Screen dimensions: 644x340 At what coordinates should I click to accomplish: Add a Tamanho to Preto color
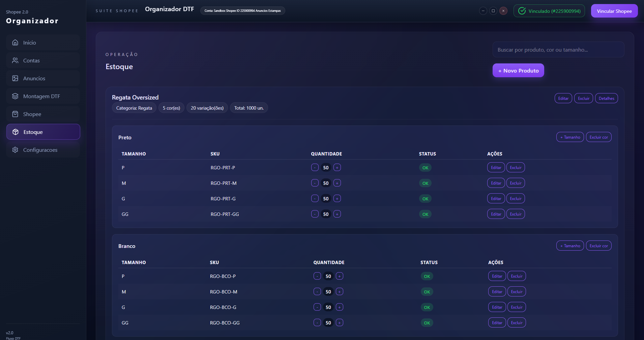pyautogui.click(x=570, y=137)
